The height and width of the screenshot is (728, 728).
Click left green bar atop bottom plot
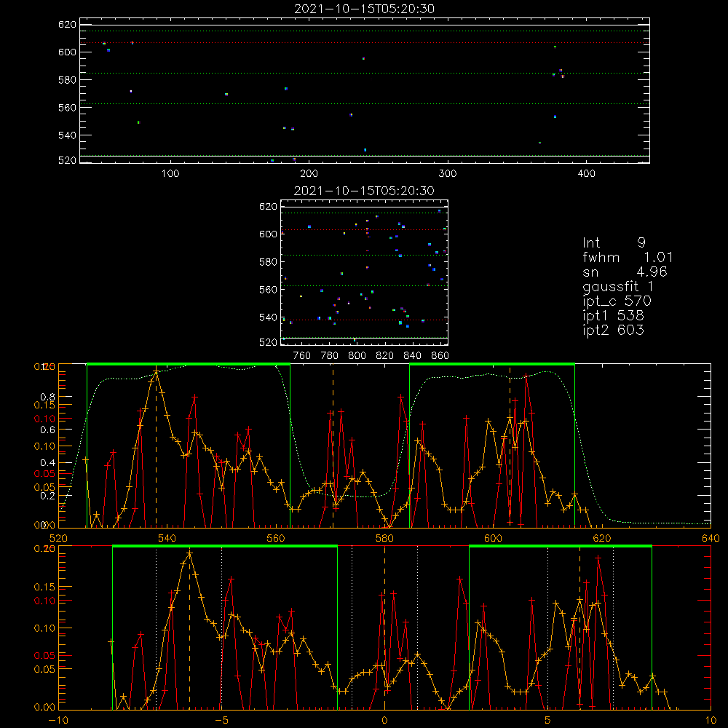pyautogui.click(x=225, y=546)
